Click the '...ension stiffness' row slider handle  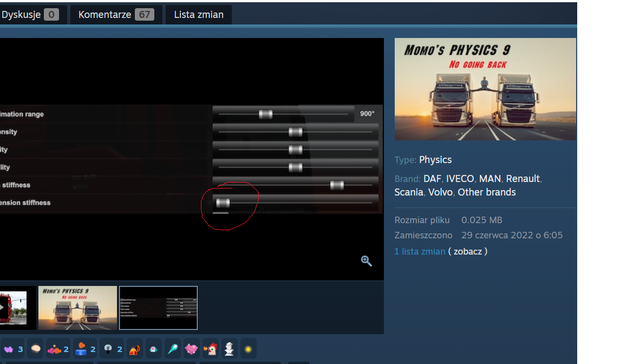223,203
